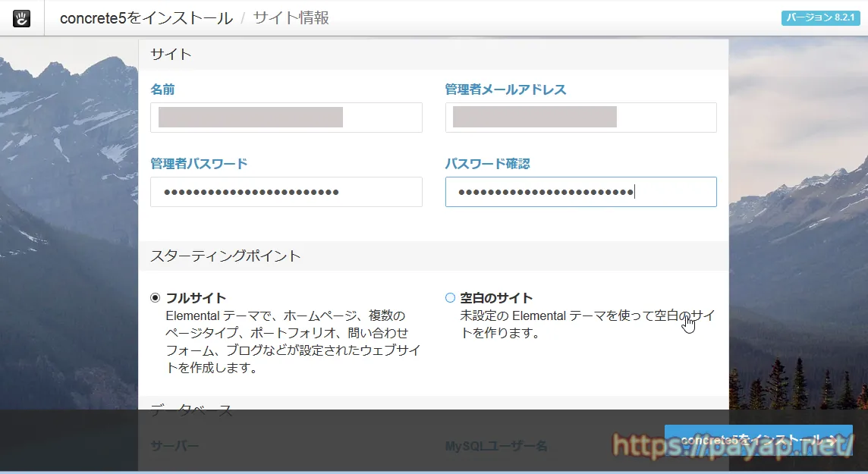Click the パスワード確認 confirmation field
This screenshot has height=474, width=868.
coord(580,192)
